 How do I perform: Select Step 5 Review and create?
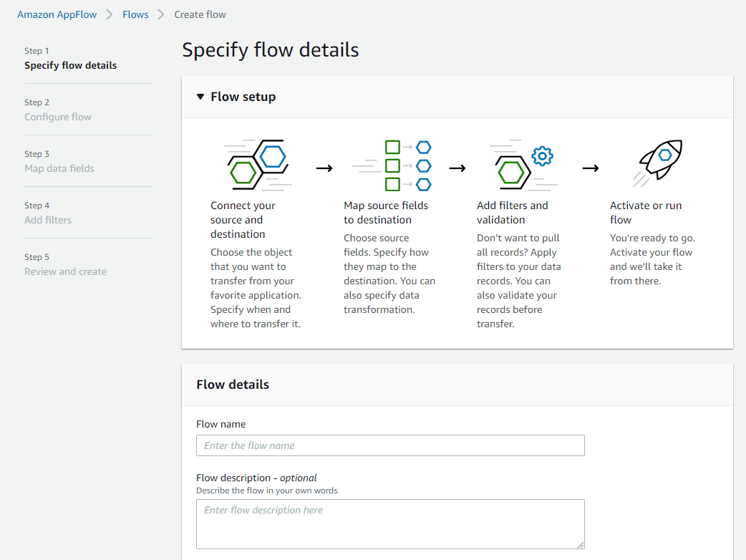[65, 271]
